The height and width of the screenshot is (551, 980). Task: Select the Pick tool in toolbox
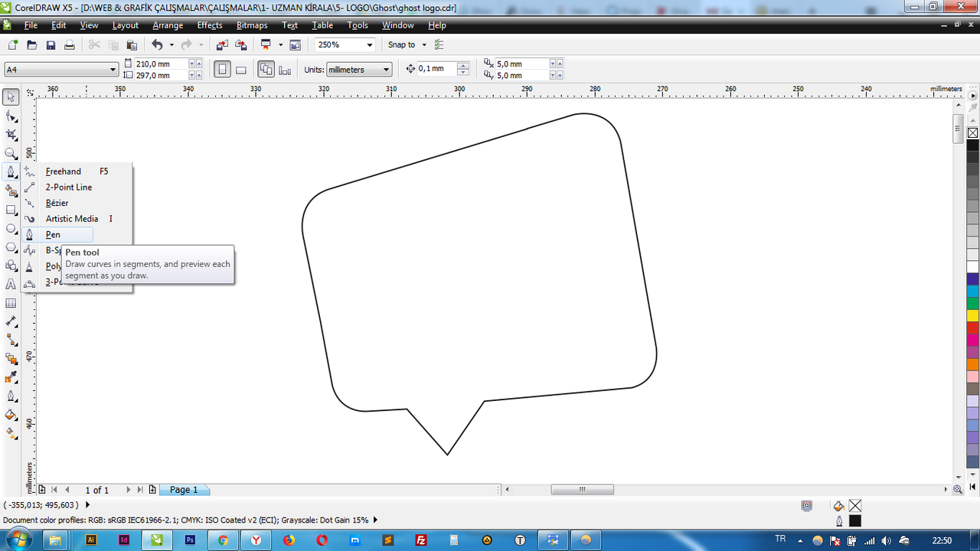coord(11,97)
